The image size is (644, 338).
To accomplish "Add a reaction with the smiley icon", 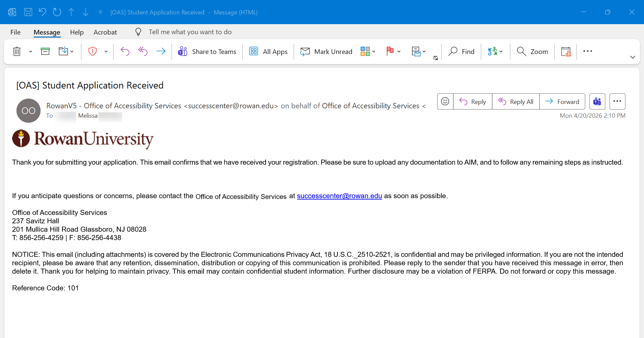I will [x=445, y=101].
